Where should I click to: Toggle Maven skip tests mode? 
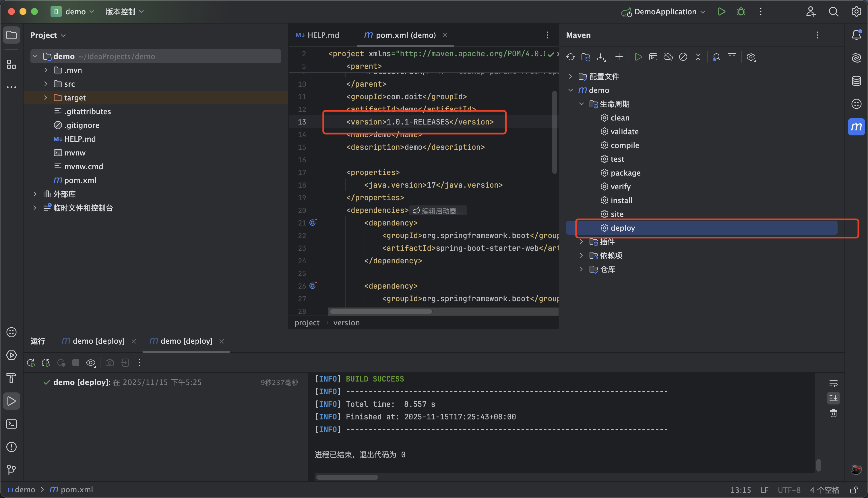coord(683,57)
